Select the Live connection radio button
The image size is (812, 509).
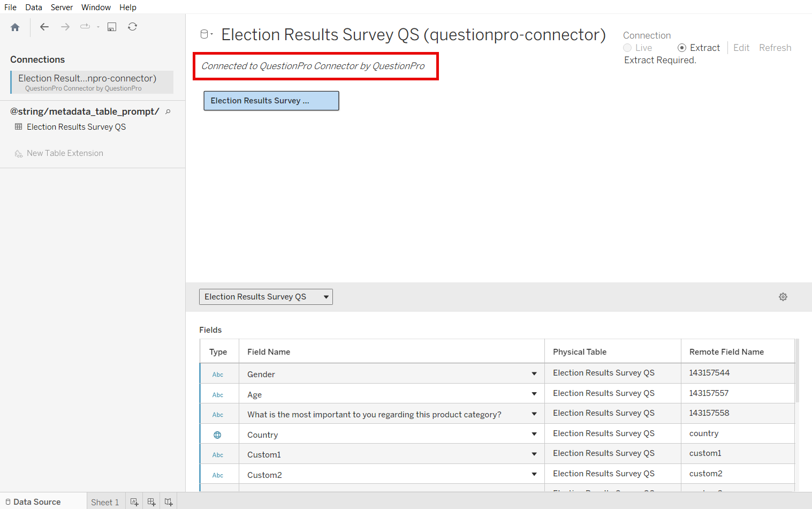point(627,48)
